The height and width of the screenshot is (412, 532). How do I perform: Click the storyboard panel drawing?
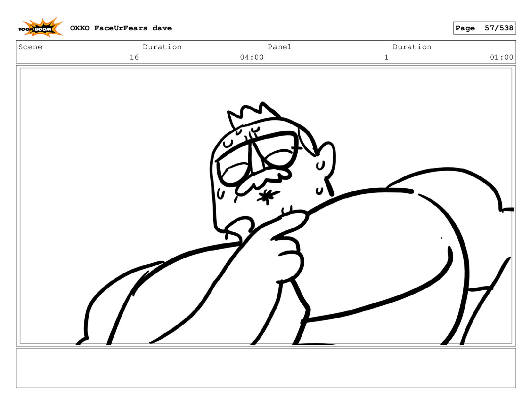tap(266, 206)
